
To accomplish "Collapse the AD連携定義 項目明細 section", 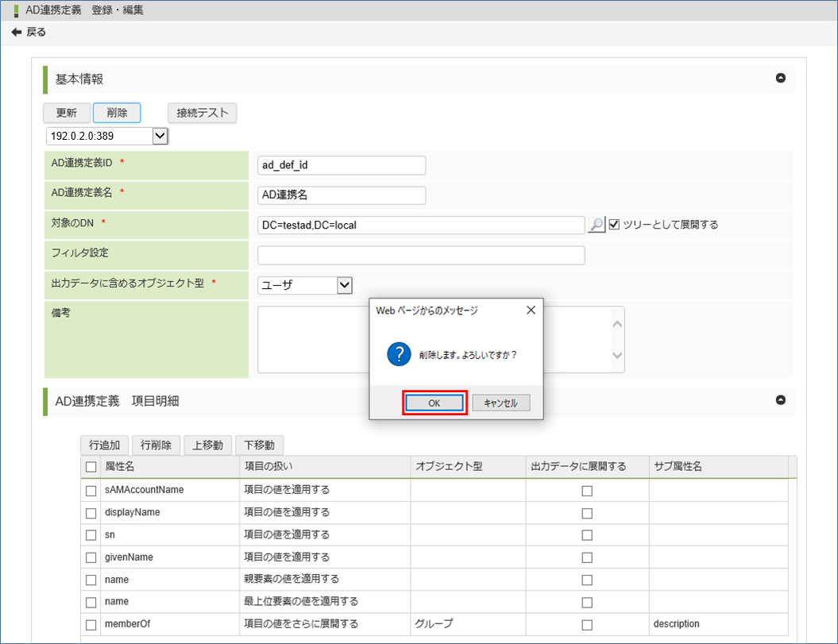I will tap(780, 400).
